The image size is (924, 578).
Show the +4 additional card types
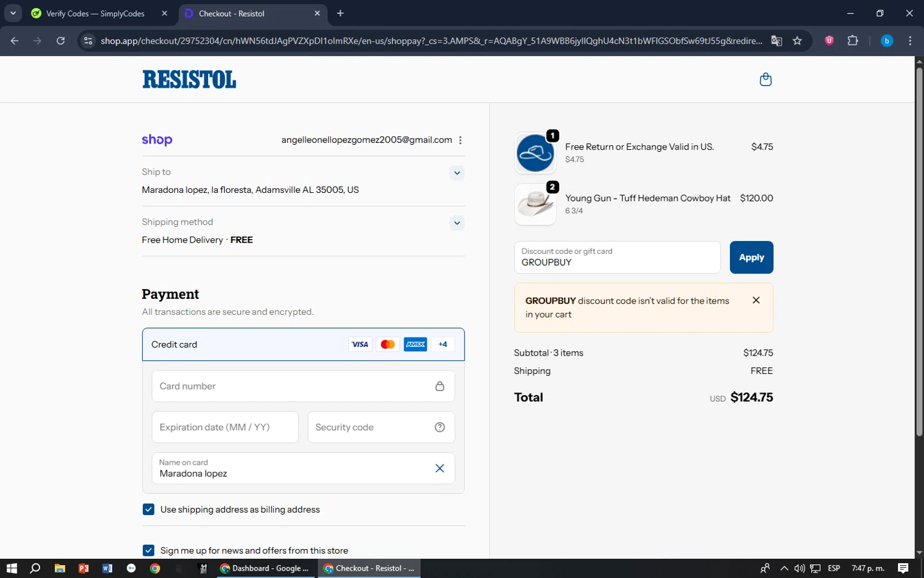pyautogui.click(x=443, y=344)
